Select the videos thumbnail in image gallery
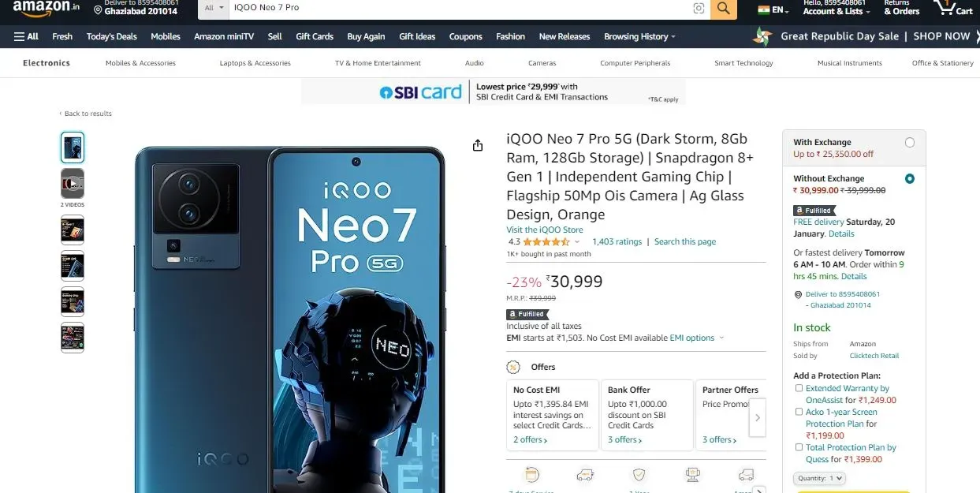The image size is (980, 493). click(x=73, y=184)
